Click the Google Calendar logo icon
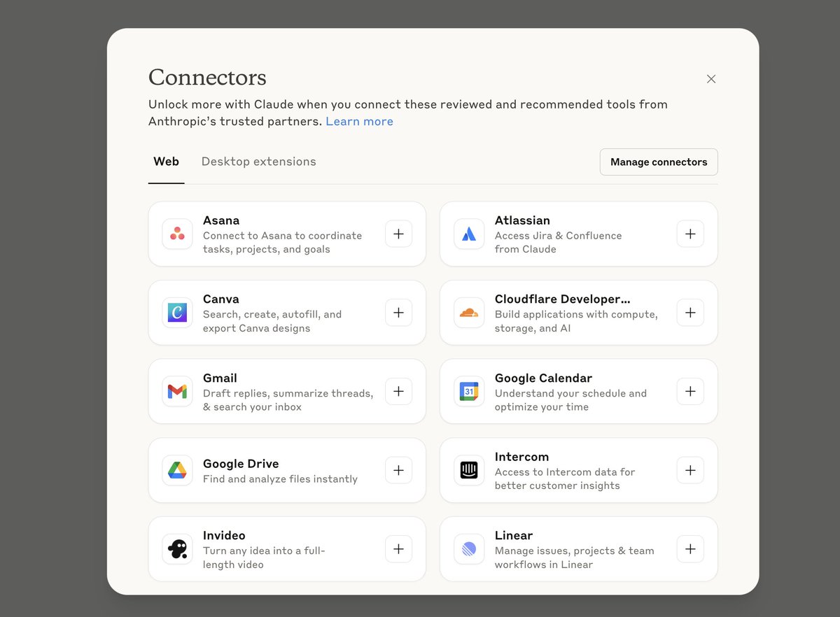Image resolution: width=840 pixels, height=617 pixels. coord(469,391)
